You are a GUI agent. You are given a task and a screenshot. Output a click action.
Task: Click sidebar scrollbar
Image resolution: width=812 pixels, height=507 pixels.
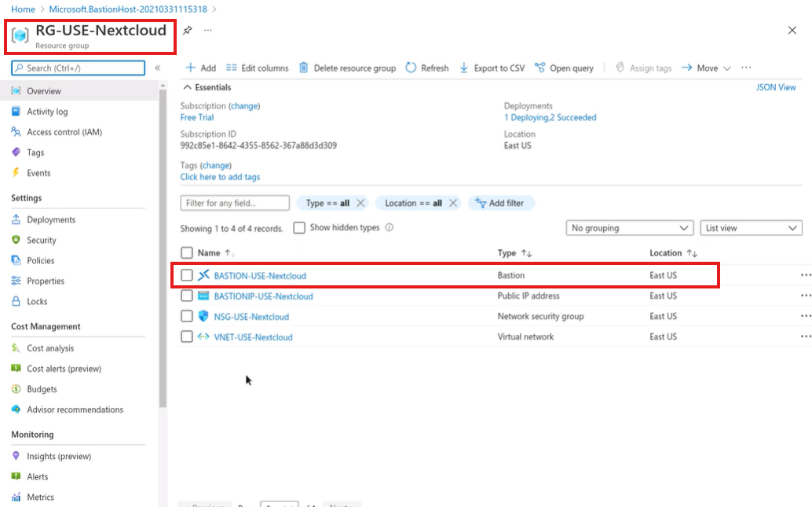(x=163, y=249)
